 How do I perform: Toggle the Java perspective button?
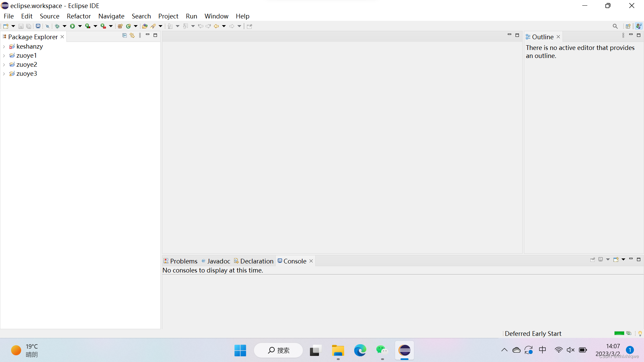638,26
